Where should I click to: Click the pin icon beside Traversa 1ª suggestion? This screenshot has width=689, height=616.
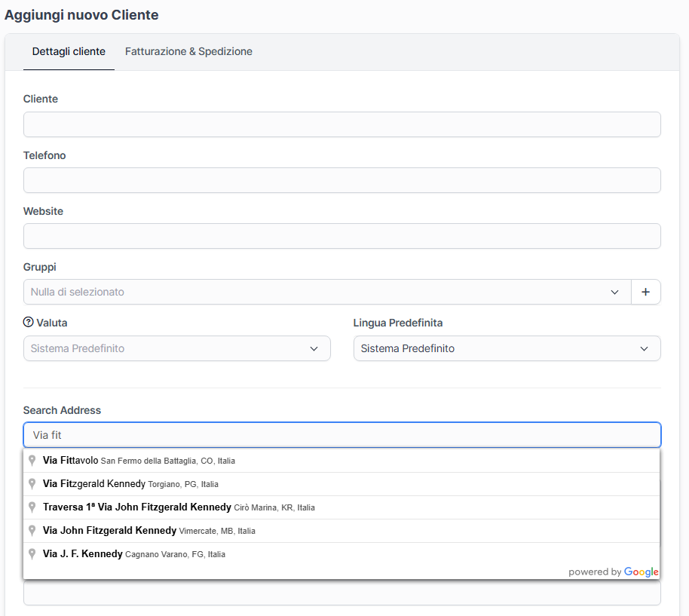click(x=32, y=507)
